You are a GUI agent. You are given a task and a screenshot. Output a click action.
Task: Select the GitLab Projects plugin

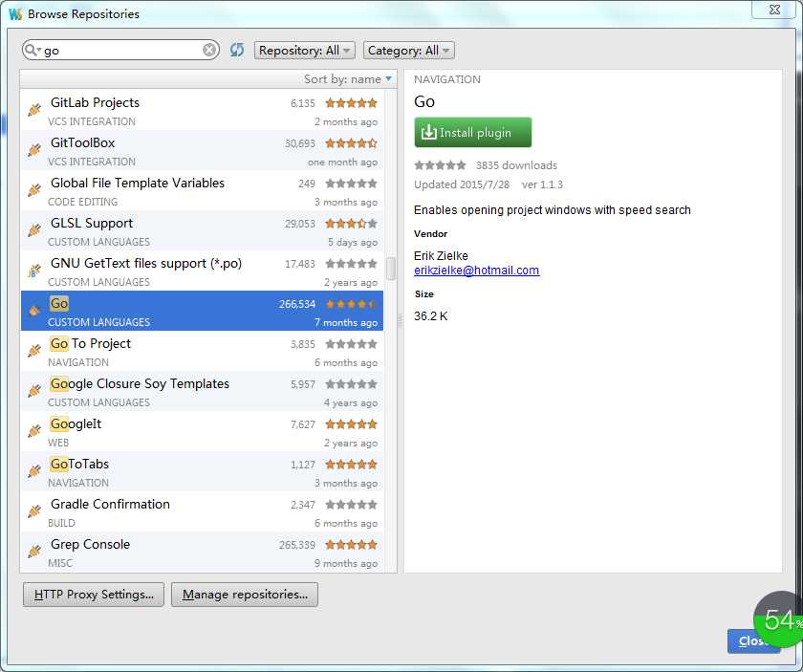pos(202,110)
